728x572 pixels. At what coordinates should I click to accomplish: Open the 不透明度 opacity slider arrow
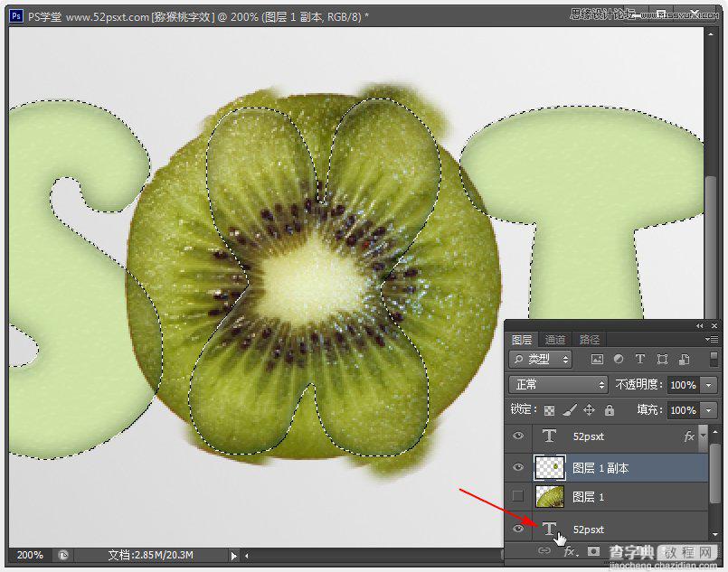click(x=709, y=385)
